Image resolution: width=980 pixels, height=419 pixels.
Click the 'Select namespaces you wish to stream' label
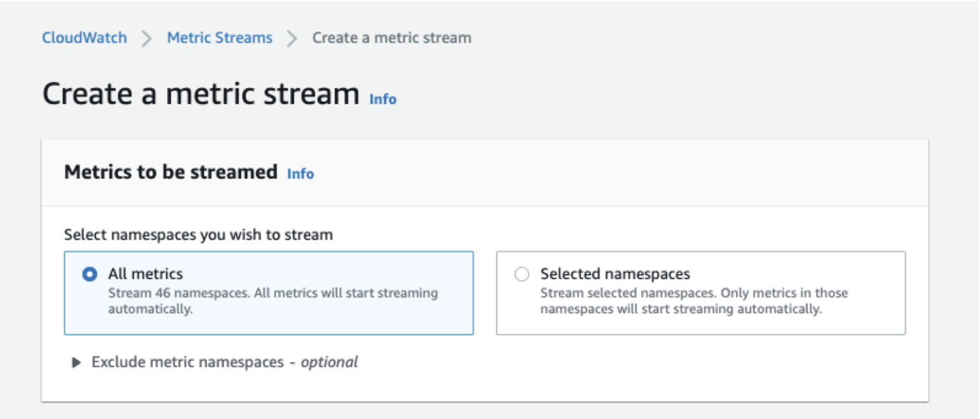coord(198,234)
